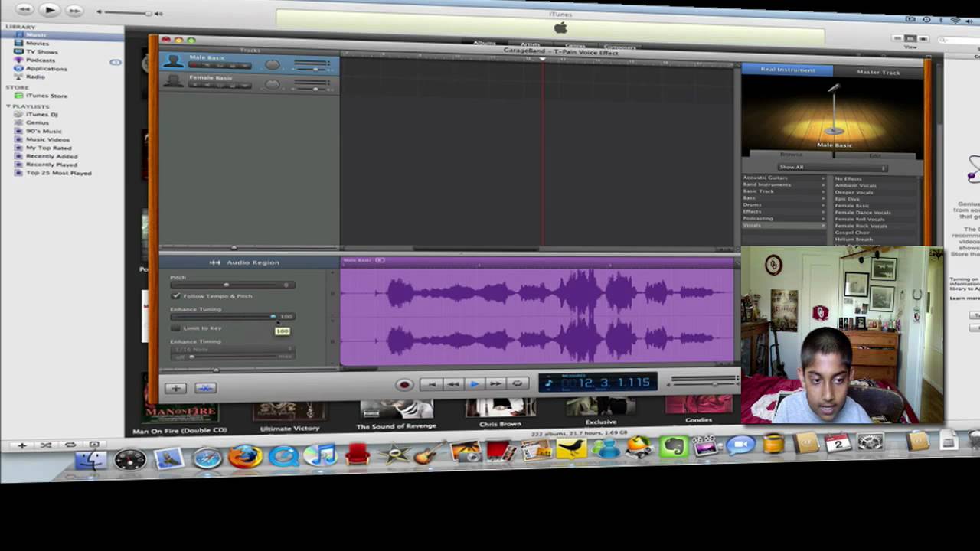The height and width of the screenshot is (551, 980).
Task: Click the blue play button in GarageBand
Action: coord(474,384)
